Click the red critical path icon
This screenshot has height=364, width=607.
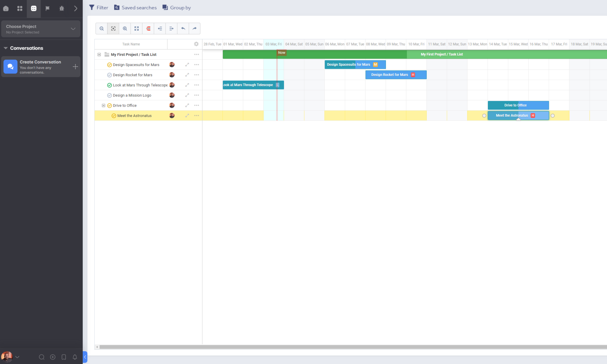click(148, 28)
